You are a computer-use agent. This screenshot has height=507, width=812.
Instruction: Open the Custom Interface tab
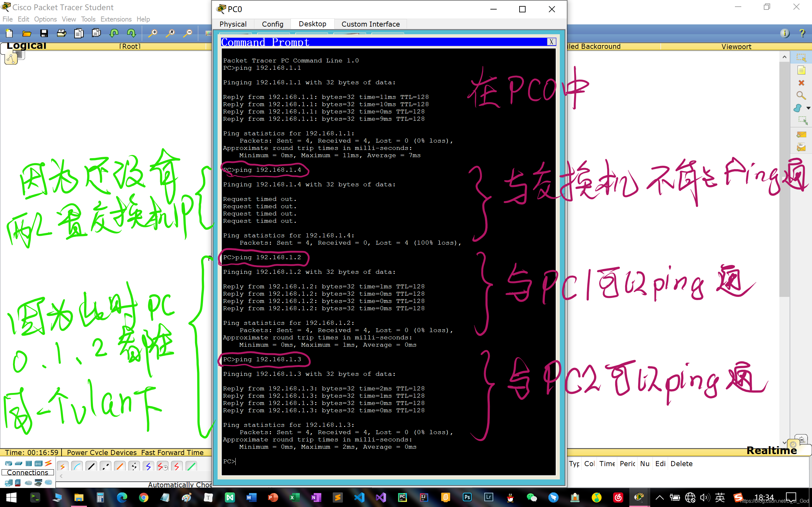[x=370, y=24]
